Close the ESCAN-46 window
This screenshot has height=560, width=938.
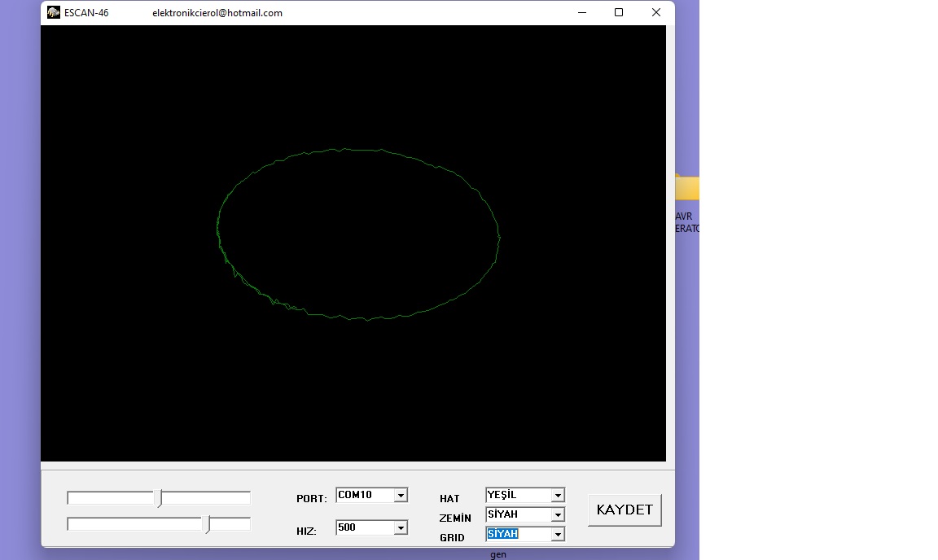(x=656, y=12)
